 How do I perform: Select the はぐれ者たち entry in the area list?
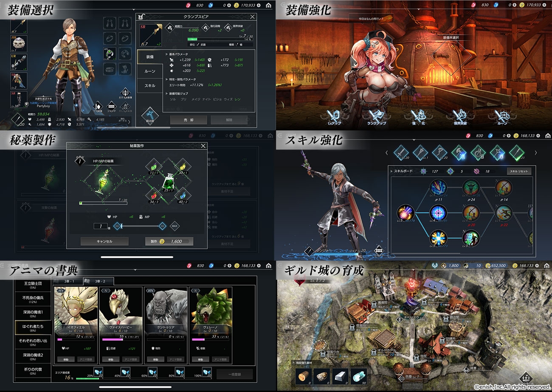click(33, 328)
